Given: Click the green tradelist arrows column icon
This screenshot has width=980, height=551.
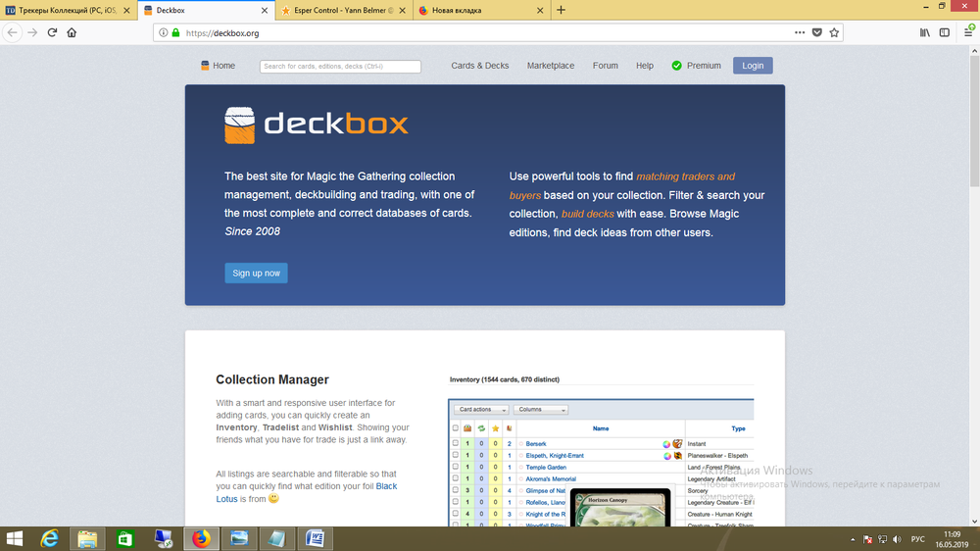Looking at the screenshot, I should 481,428.
